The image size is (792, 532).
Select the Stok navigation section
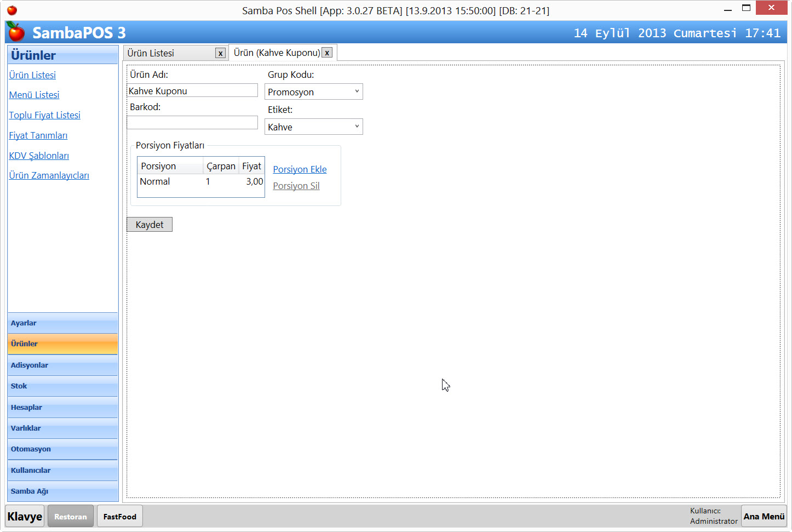point(62,386)
